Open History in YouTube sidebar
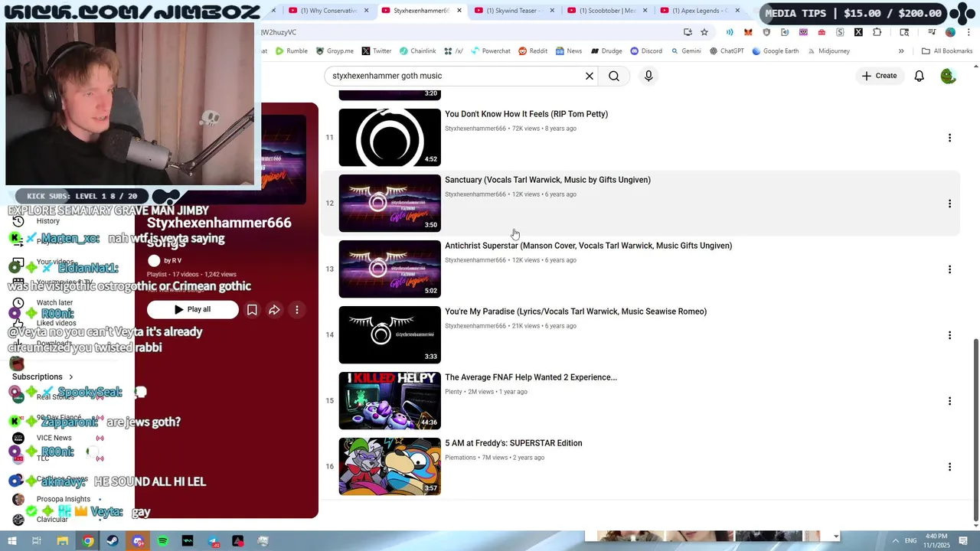 click(48, 220)
